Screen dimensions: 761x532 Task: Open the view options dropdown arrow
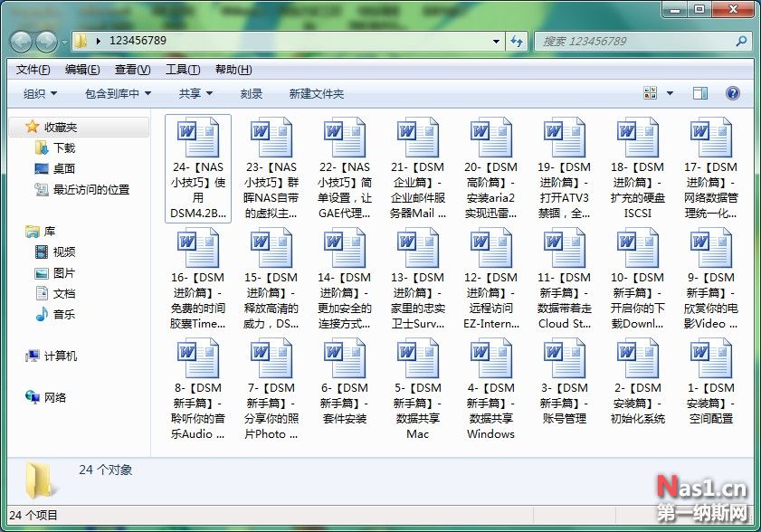(x=670, y=93)
